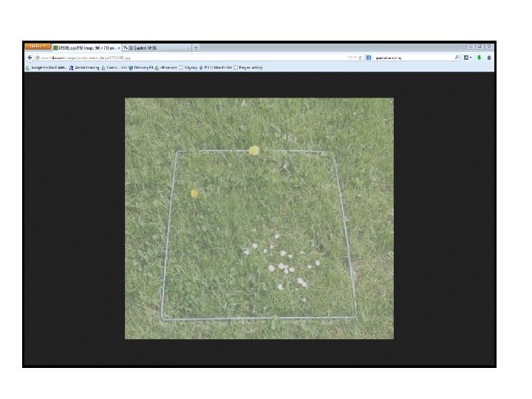The width and height of the screenshot is (532, 399).
Task: Close the Quadrat tab
Action: (x=188, y=48)
